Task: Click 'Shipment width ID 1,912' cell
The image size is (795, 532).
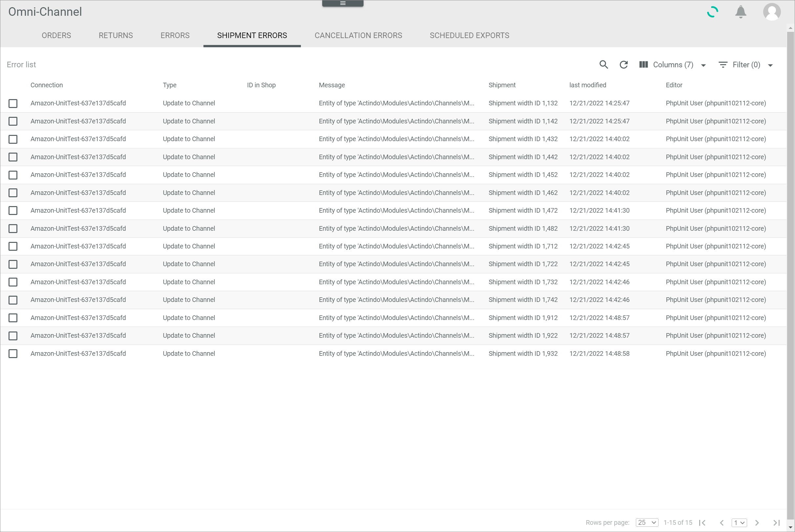Action: [523, 318]
